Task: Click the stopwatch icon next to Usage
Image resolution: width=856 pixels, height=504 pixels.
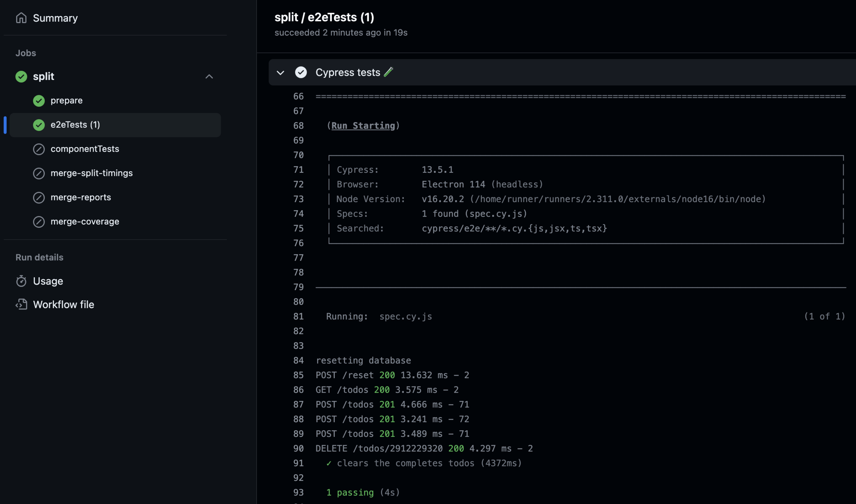Action: [x=21, y=281]
